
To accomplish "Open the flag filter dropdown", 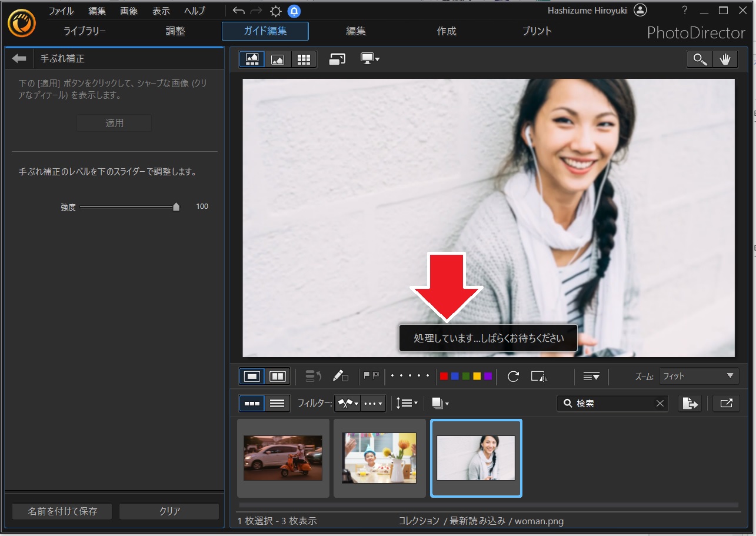I will click(348, 403).
